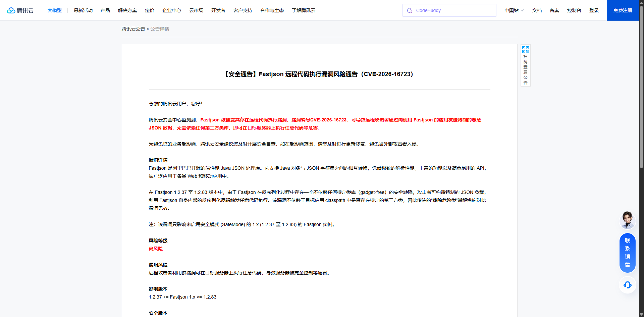Open the 解决方案 menu
This screenshot has height=317, width=644.
coord(127,10)
